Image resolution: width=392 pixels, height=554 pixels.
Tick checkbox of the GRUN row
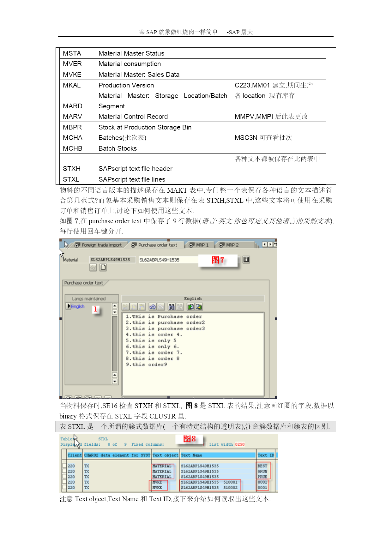[64, 471]
